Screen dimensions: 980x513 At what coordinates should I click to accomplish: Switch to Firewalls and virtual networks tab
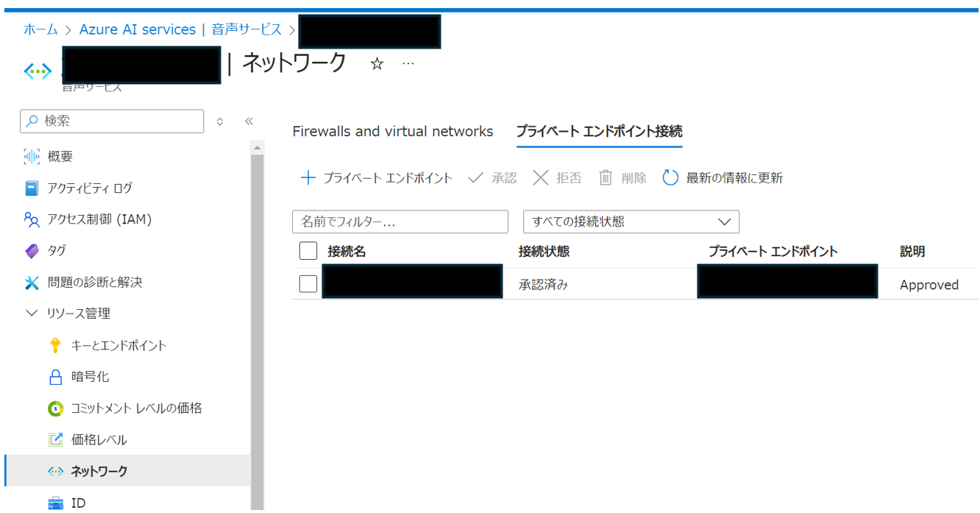coord(393,132)
